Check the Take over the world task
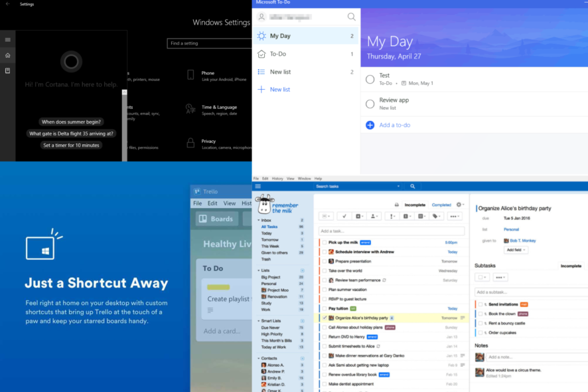The width and height of the screenshot is (588, 392). (325, 270)
